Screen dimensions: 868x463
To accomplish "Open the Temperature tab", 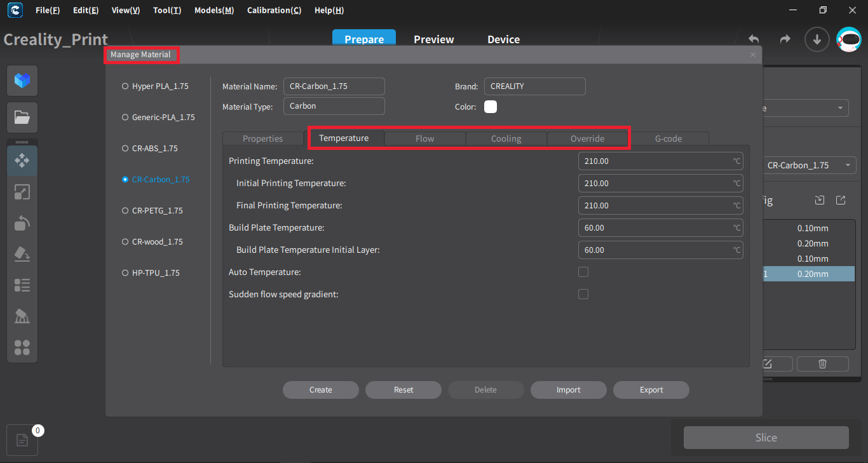I will (344, 138).
